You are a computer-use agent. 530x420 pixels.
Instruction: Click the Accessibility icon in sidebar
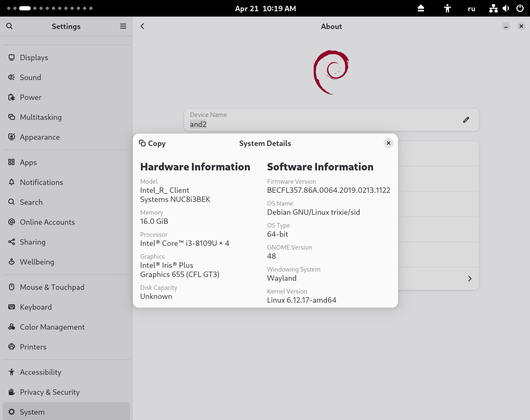click(x=12, y=372)
